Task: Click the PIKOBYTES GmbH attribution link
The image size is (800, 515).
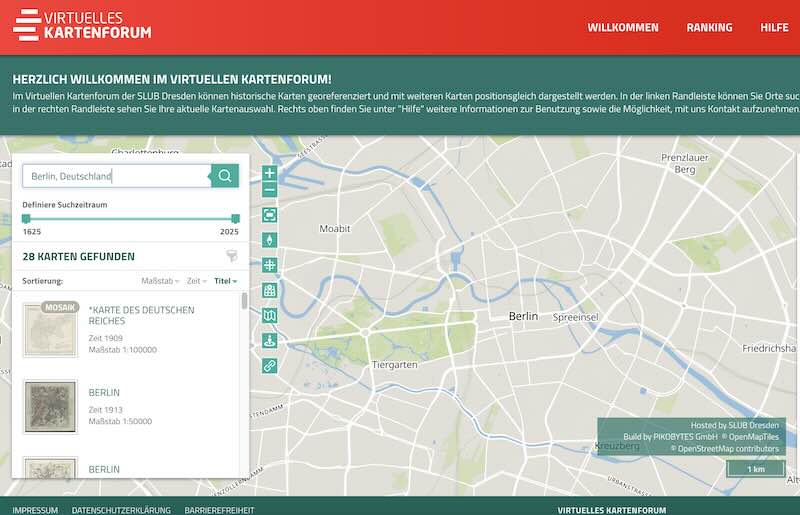Action: coord(685,437)
